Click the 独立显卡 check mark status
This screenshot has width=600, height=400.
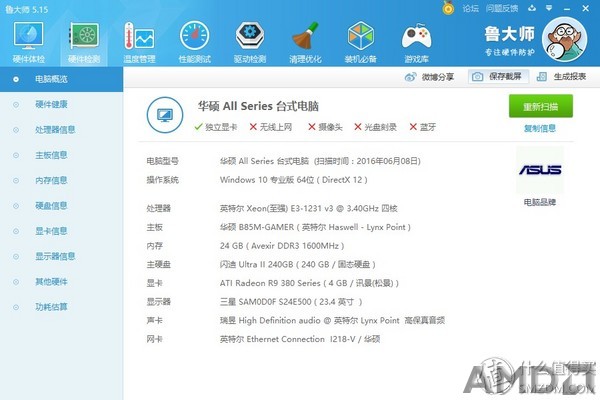[216, 127]
